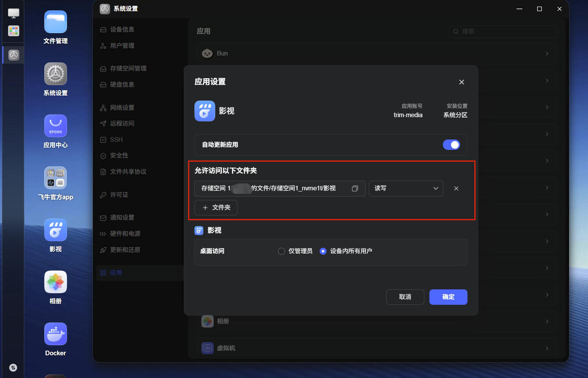
Task: Select the 仅管理员 radio option
Action: [x=281, y=251]
